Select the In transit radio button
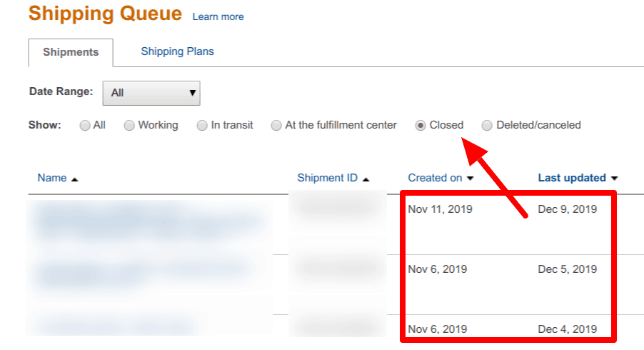The width and height of the screenshot is (644, 350). pos(202,126)
